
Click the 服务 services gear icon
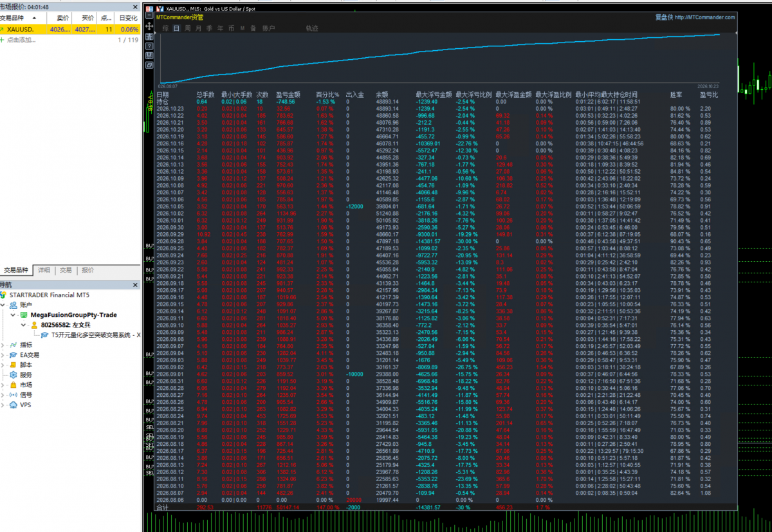(x=14, y=374)
